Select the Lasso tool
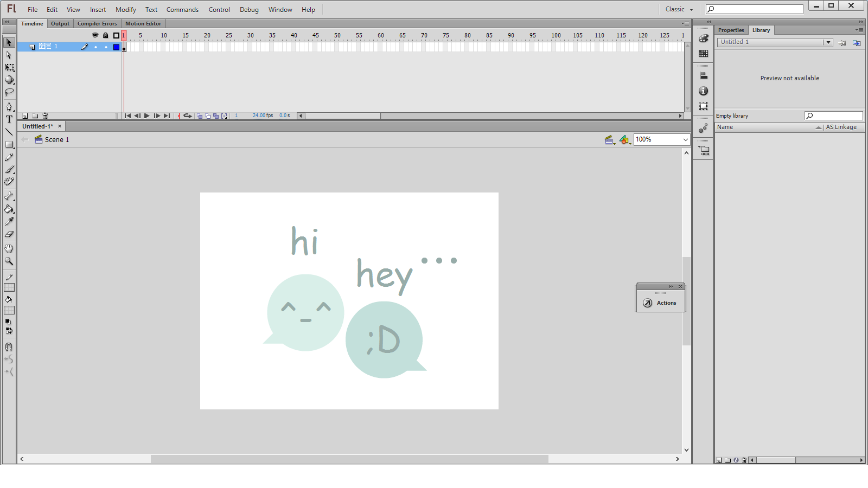This screenshot has width=868, height=488. [x=9, y=92]
